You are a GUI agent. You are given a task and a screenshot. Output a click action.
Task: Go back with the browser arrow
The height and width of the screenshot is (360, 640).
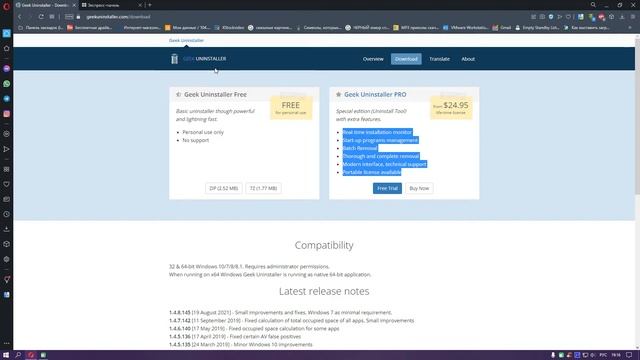(x=19, y=17)
